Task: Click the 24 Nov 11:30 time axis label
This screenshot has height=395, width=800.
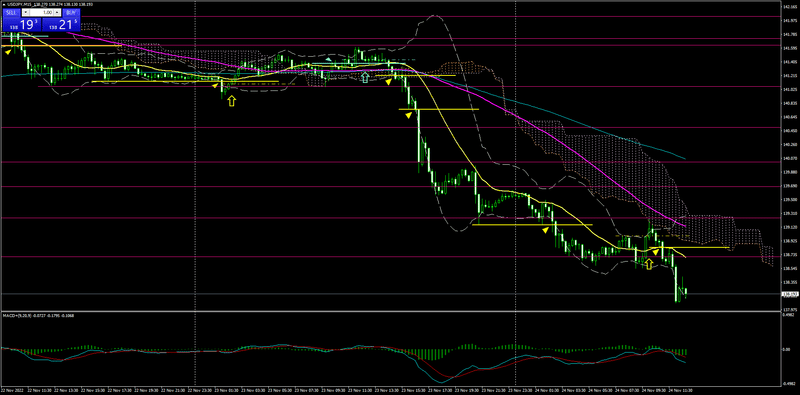Action: (x=682, y=390)
